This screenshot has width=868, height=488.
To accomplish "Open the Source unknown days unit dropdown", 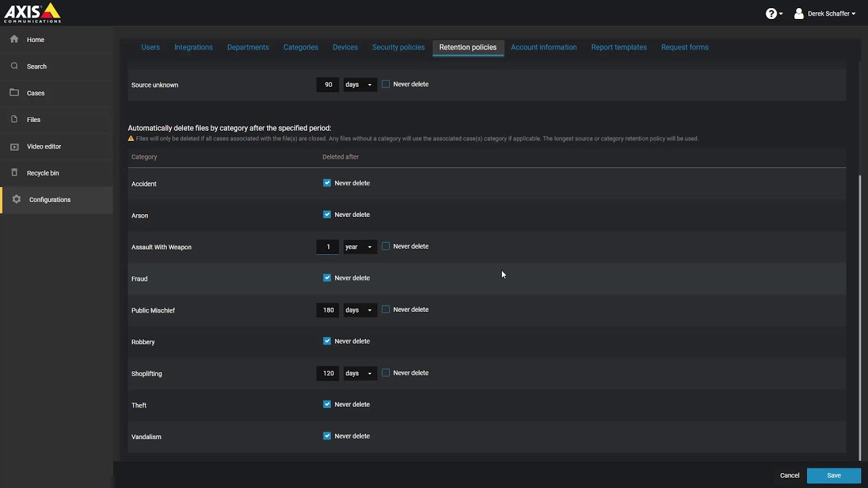I will pos(359,85).
